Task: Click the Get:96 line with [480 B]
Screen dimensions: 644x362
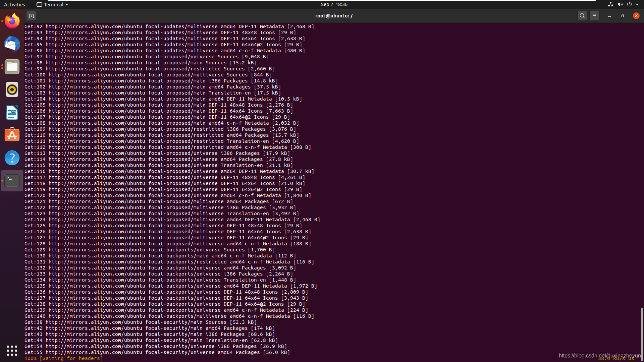Action: coord(165,51)
